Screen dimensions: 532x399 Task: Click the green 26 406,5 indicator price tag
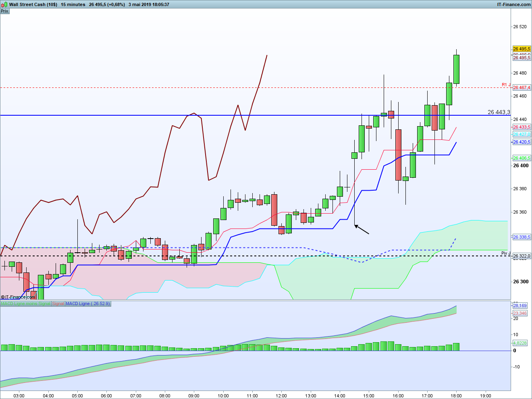pos(522,158)
